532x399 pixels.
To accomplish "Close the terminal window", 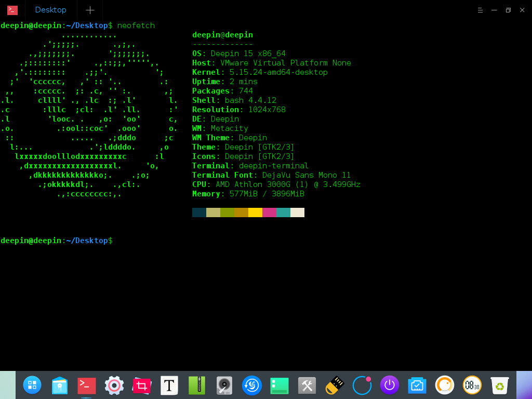I will 522,10.
